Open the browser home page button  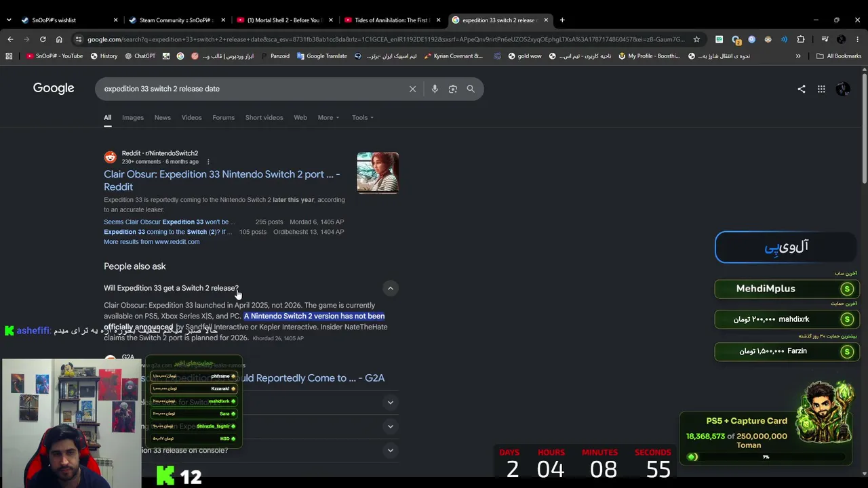(x=59, y=39)
